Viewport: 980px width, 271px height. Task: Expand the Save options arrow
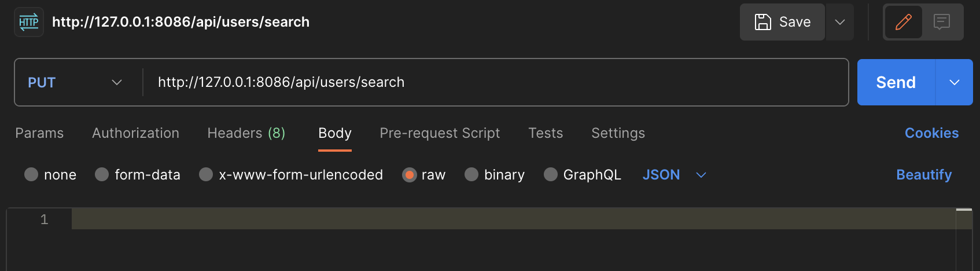point(840,22)
